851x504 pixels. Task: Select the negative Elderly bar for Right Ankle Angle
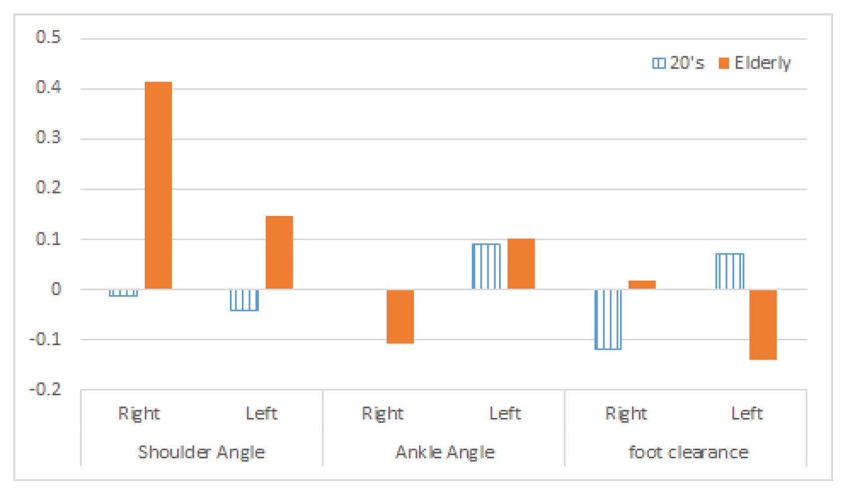coord(400,316)
